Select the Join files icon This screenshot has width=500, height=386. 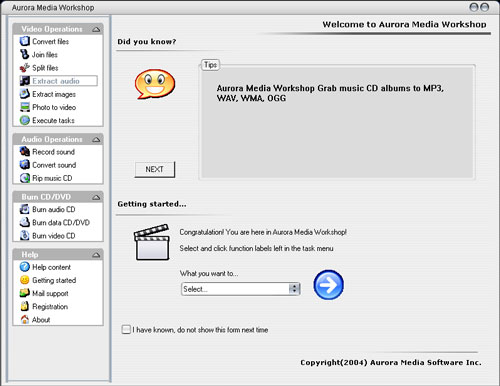[25, 54]
